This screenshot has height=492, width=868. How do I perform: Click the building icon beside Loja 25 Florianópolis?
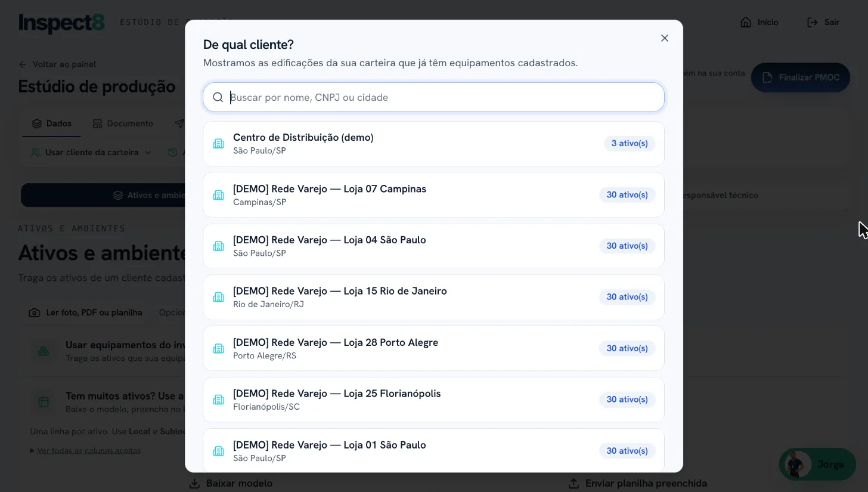pyautogui.click(x=218, y=400)
